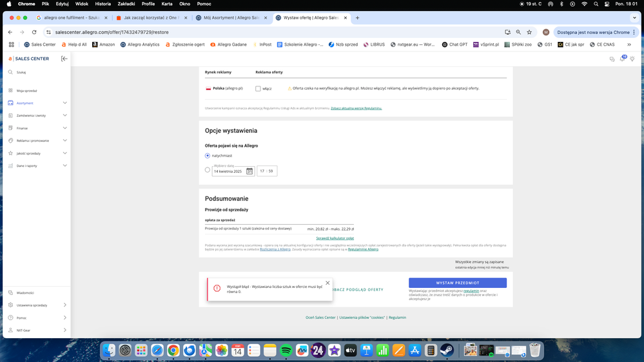Image resolution: width=644 pixels, height=362 pixels.
Task: Go back in browser history
Action: click(x=10, y=32)
